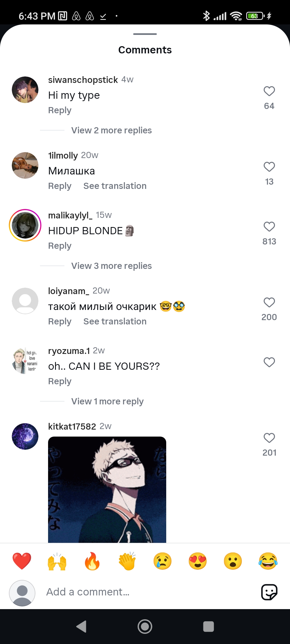Insert the fire emoji reaction
Image resolution: width=290 pixels, height=644 pixels.
pos(92,561)
